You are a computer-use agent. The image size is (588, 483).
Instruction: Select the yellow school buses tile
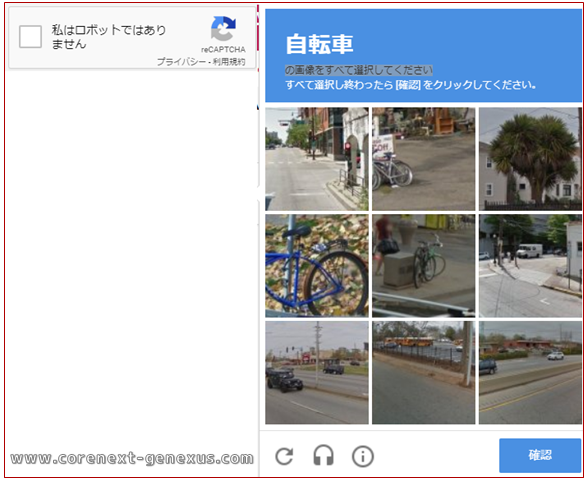tap(424, 372)
